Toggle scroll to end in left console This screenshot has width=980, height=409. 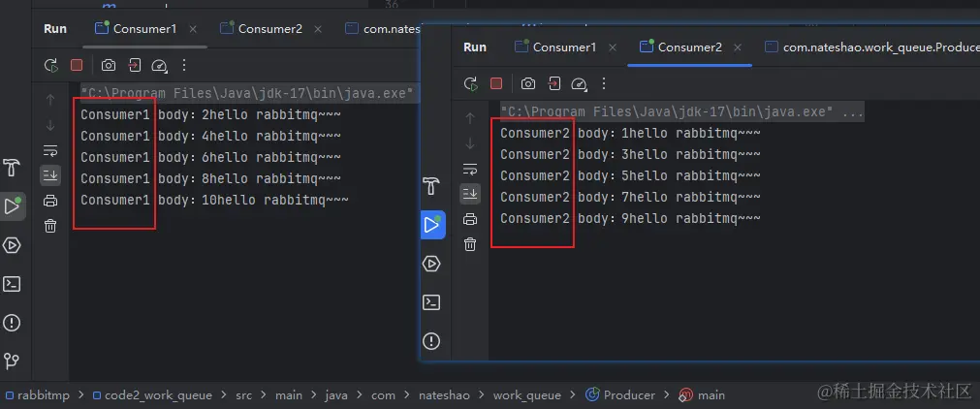(50, 175)
